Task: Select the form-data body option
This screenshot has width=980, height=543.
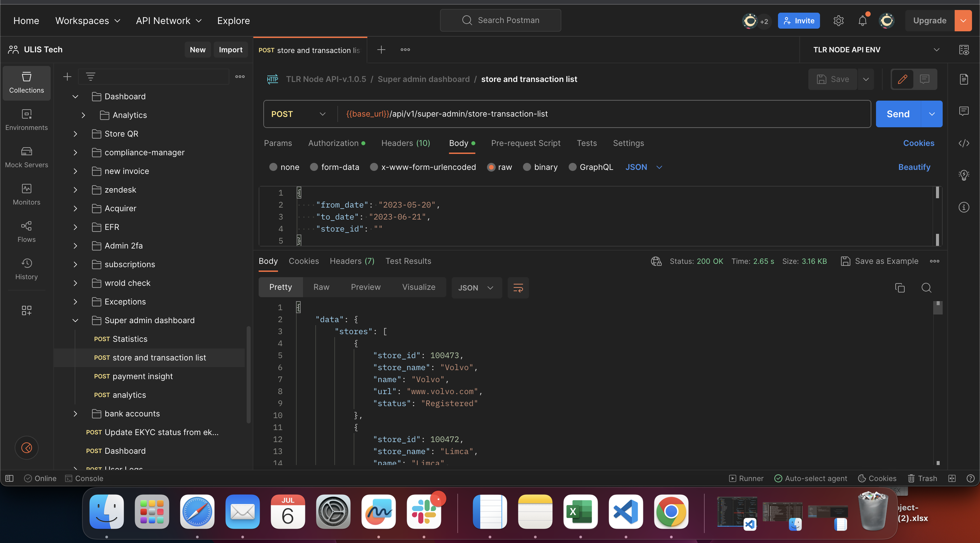Action: pos(314,167)
